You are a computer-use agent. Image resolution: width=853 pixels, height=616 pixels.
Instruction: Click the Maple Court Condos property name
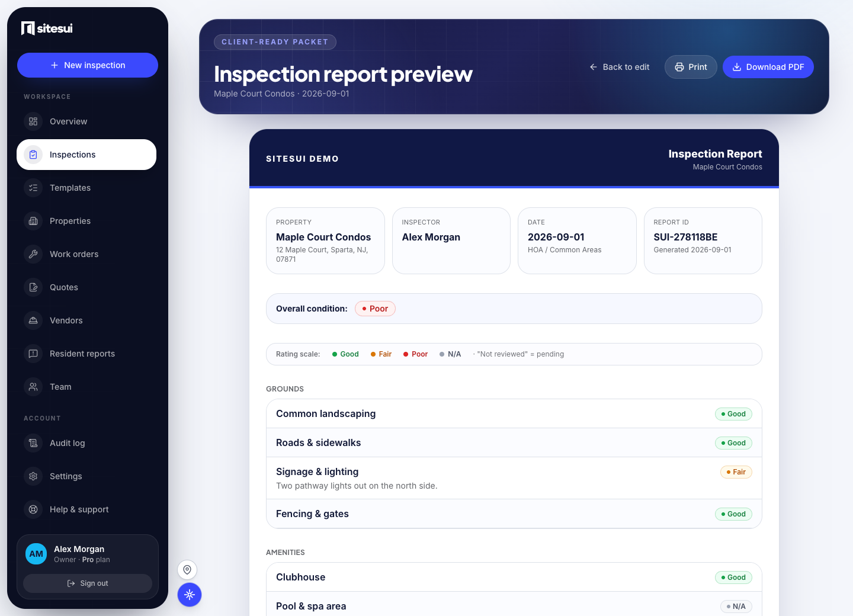tap(323, 237)
